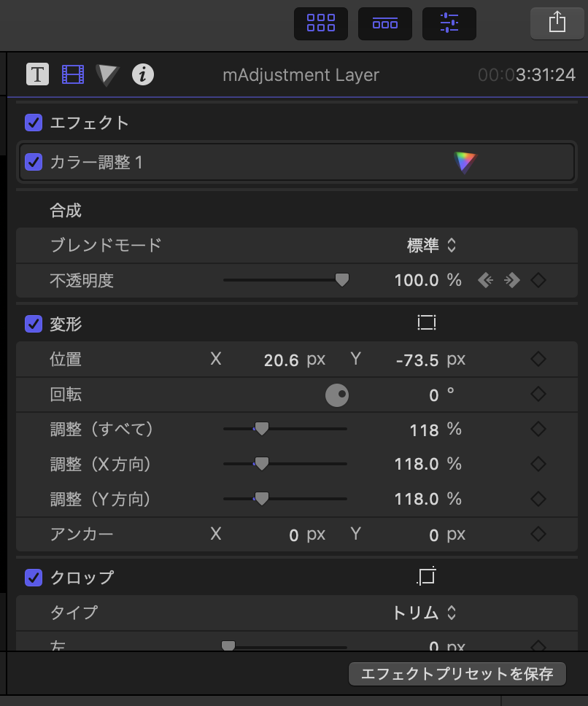
Task: Activate the 変形 on-screen transform icon
Action: point(427,323)
